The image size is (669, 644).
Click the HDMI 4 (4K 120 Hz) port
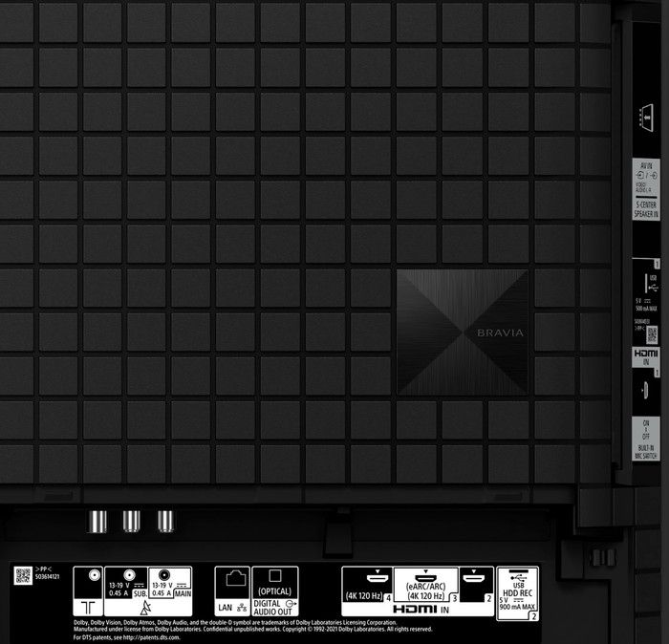367,578
